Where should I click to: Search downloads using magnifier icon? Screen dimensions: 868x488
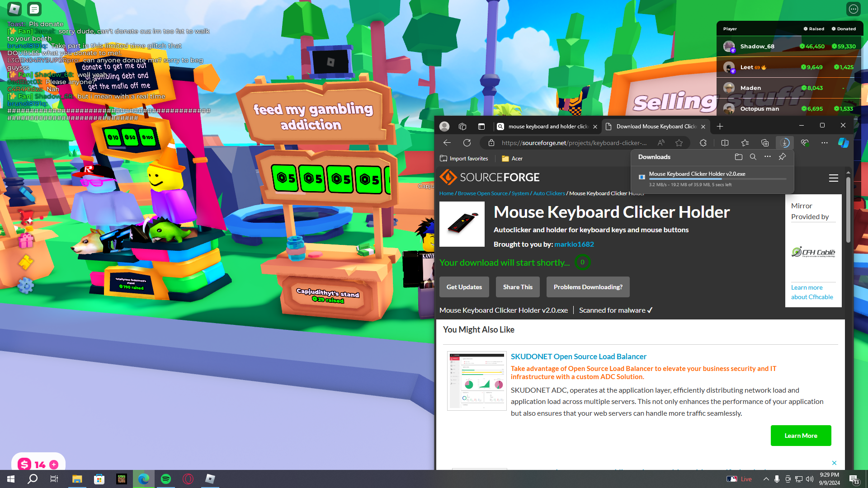coord(753,157)
